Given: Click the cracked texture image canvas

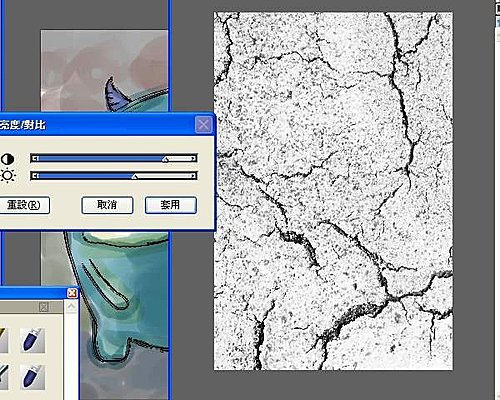Looking at the screenshot, I should coord(333,191).
